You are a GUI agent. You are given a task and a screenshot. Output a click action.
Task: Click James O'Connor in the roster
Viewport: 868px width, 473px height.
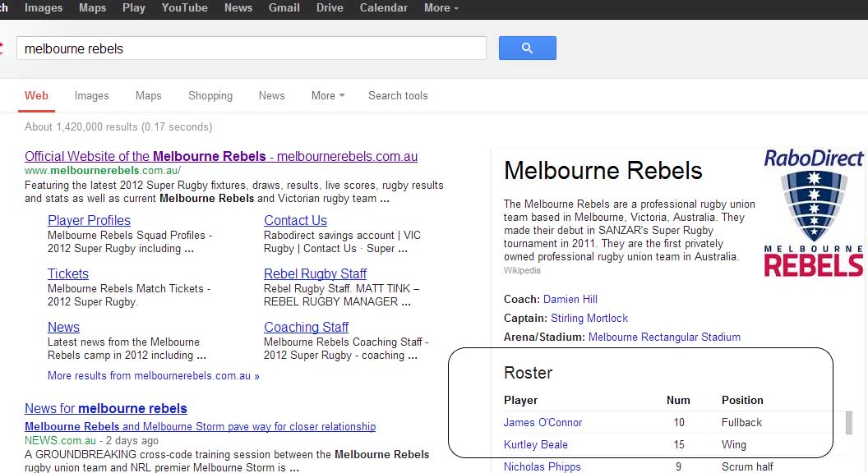pyautogui.click(x=542, y=423)
